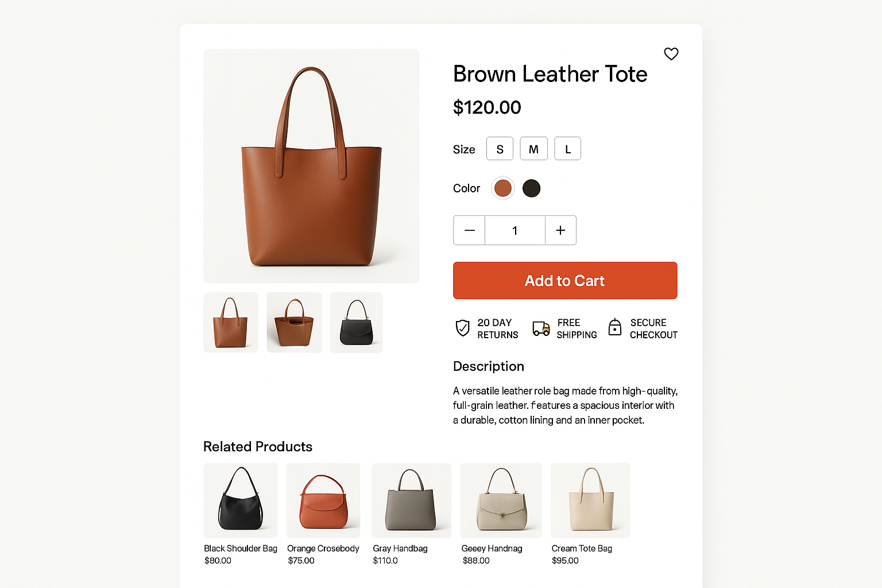Open the Orange Crosebody product
882x588 pixels.
point(323,500)
